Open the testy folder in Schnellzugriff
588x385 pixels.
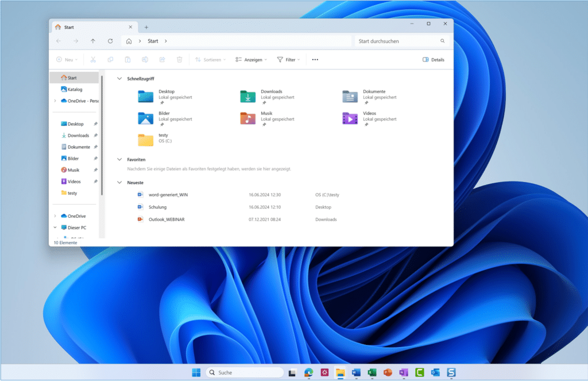pos(155,140)
